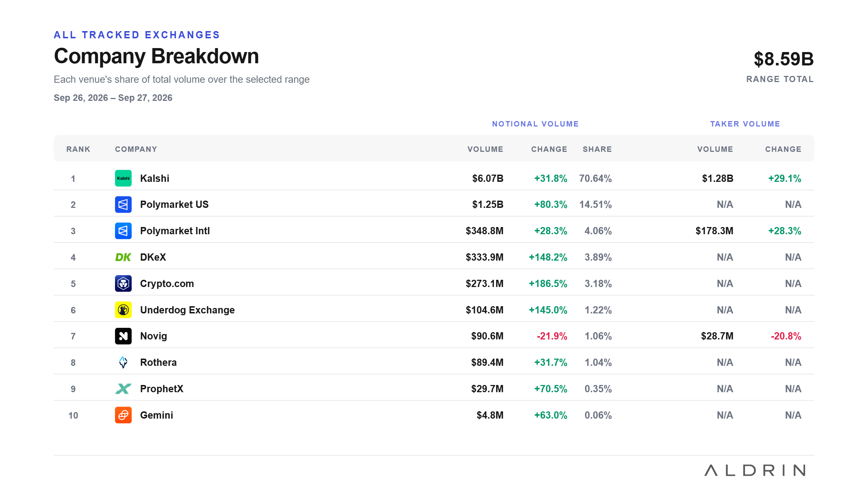The image size is (868, 488).
Task: Click the Company Breakdown heading
Action: (156, 56)
